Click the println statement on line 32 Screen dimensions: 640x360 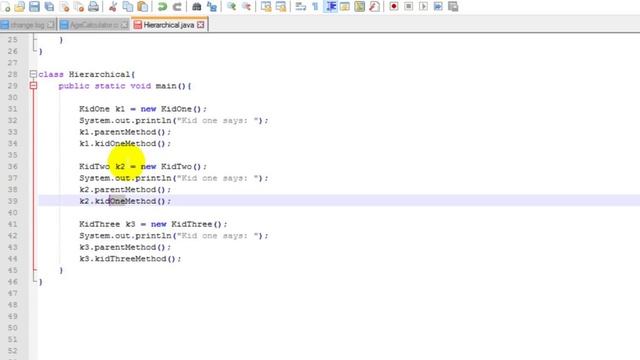[174, 120]
